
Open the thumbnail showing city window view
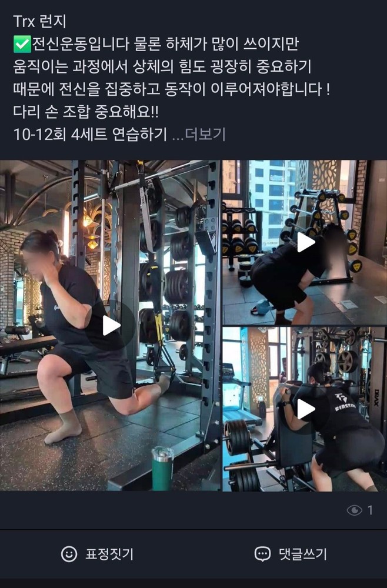305,242
